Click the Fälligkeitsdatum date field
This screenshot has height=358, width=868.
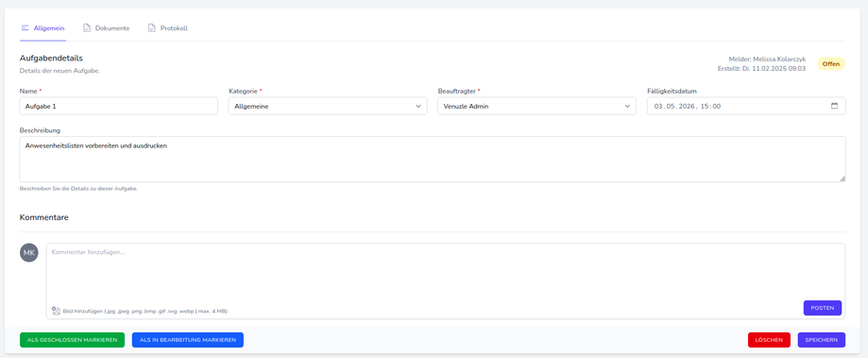click(746, 106)
